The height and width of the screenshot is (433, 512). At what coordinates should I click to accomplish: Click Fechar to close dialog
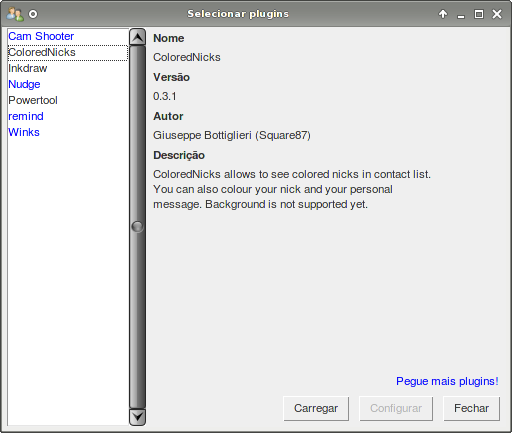pos(471,408)
